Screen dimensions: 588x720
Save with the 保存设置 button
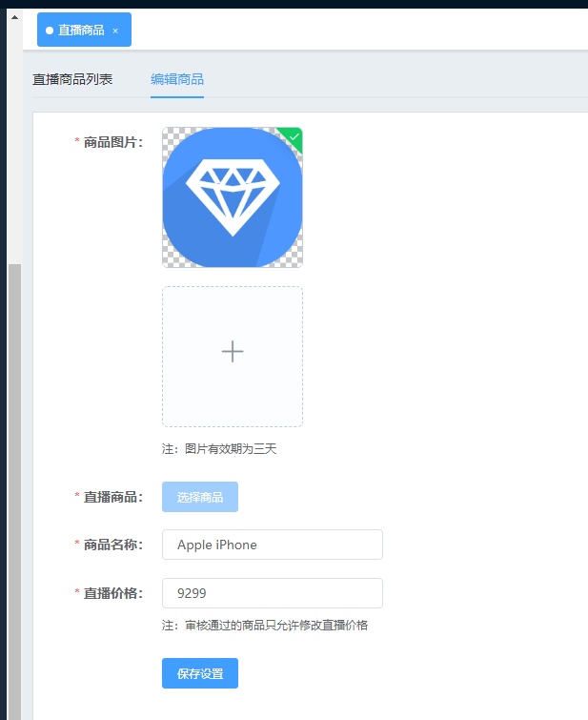tap(200, 673)
